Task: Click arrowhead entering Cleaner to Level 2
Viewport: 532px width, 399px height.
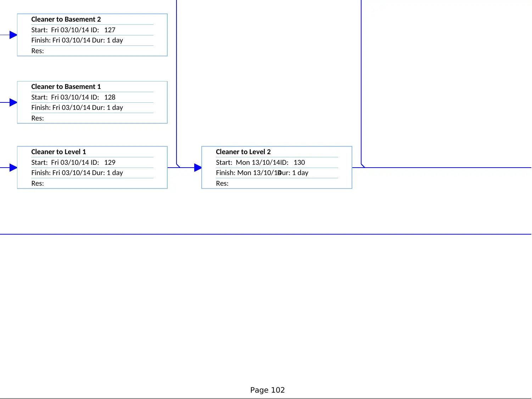Action: click(198, 168)
